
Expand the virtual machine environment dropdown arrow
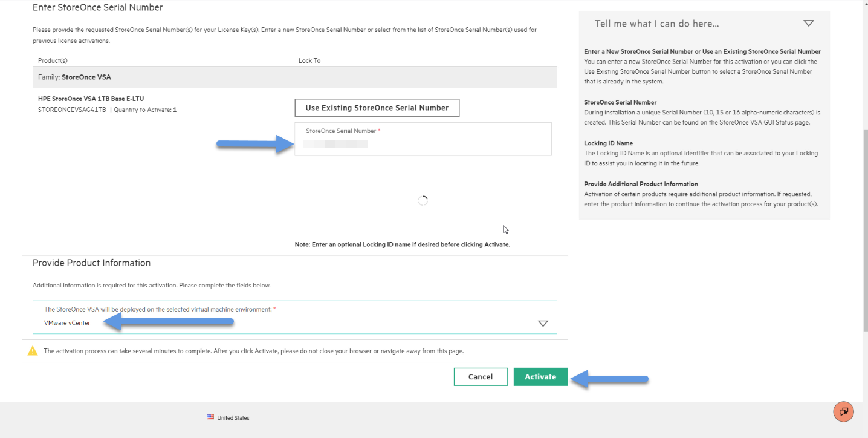(x=543, y=324)
